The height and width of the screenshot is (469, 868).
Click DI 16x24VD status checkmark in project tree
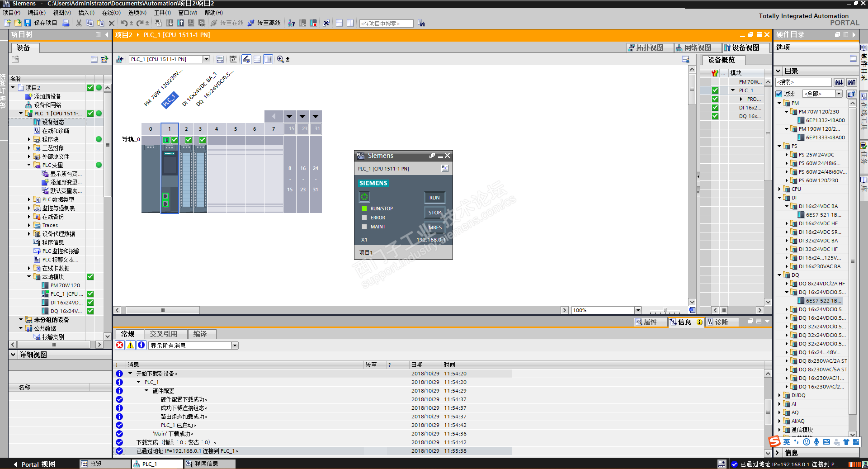pos(90,303)
